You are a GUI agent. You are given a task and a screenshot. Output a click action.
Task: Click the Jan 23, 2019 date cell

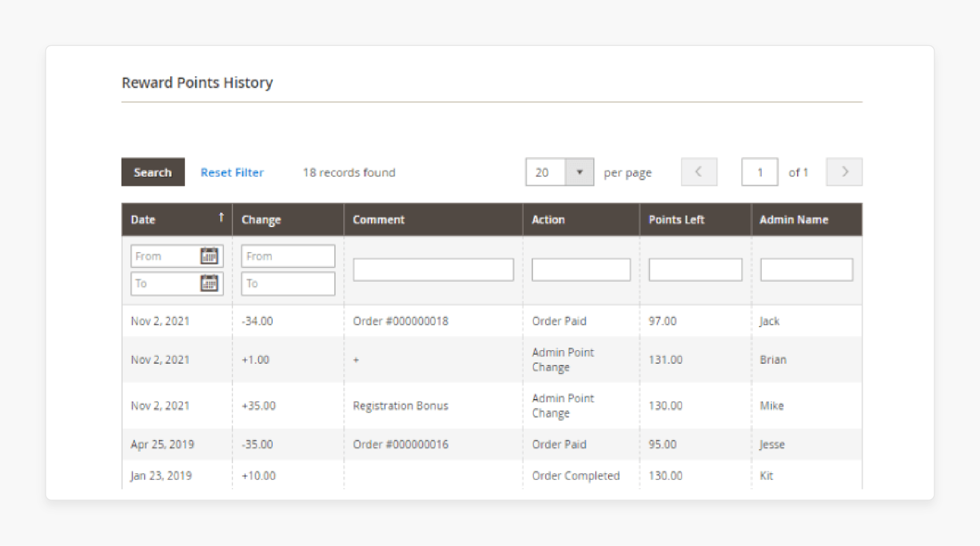tap(161, 475)
